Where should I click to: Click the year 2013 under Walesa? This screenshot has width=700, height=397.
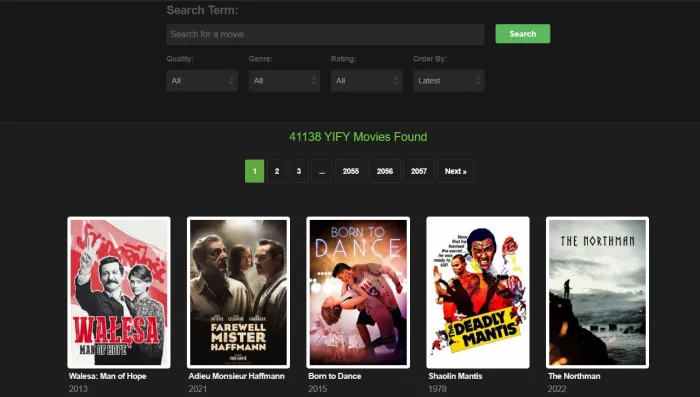pyautogui.click(x=78, y=389)
